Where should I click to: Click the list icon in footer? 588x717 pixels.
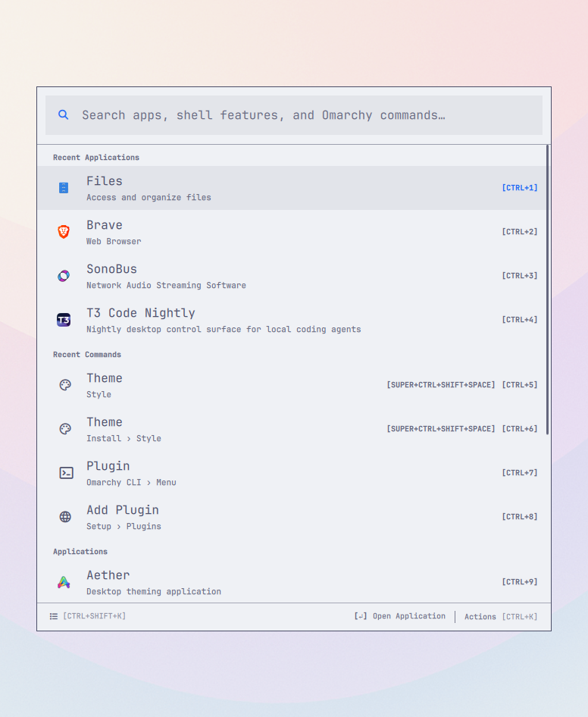54,616
